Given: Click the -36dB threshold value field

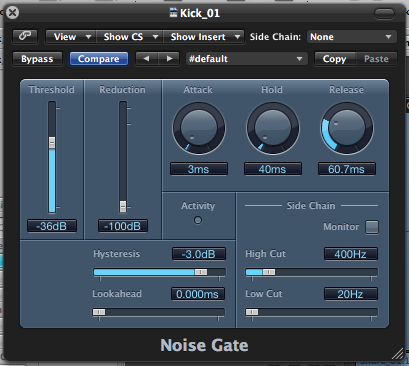Looking at the screenshot, I should 52,226.
